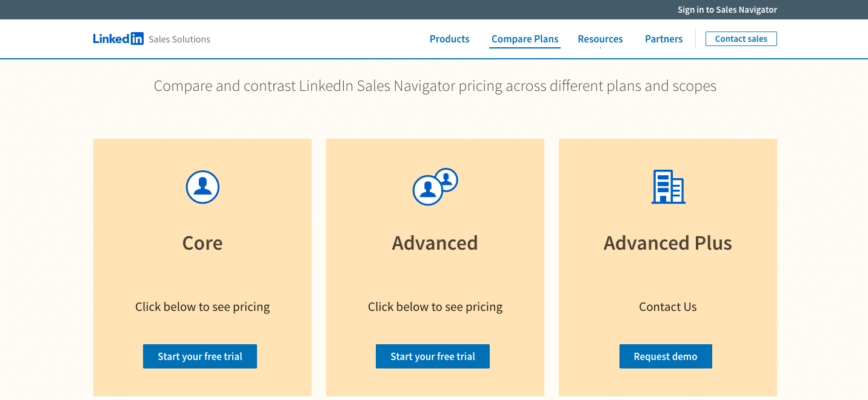Click the two-people icon on the Advanced plan
This screenshot has width=868, height=400.
pos(435,187)
